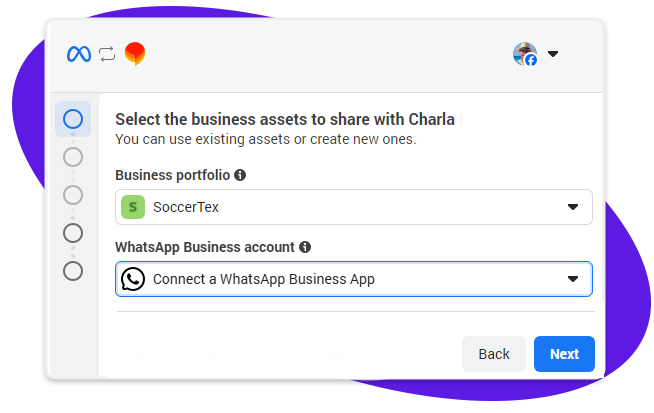
Task: Click the profile avatar picture
Action: (x=525, y=54)
